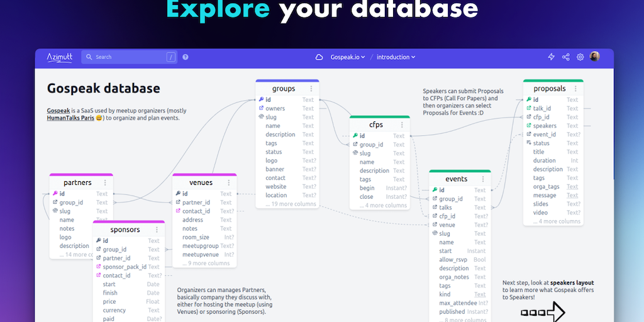Screen dimensions: 644x322
Task: Open settings gear icon
Action: click(580, 57)
